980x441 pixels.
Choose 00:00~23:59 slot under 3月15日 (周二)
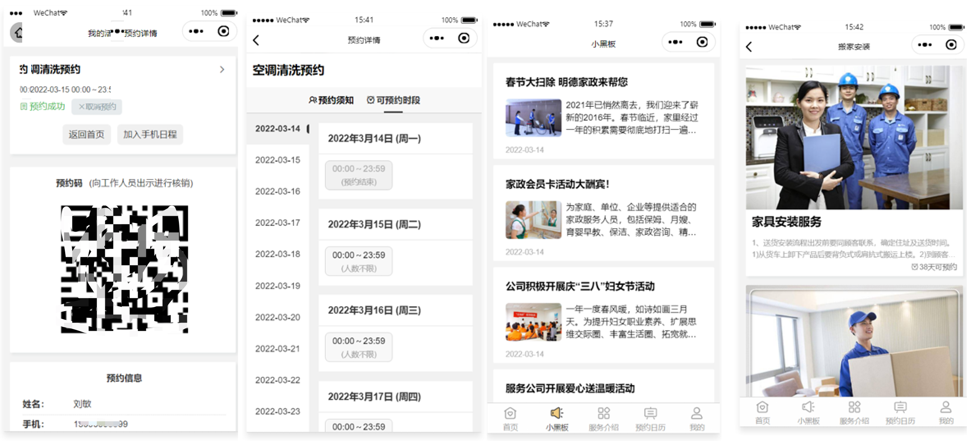(x=359, y=261)
